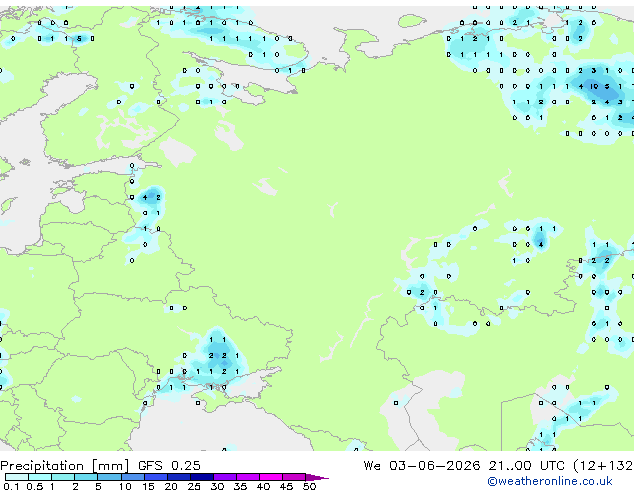Screen dimensions: 634x490
Task: Select the dark navy 25-30 mm legend swatch
Action: [x=202, y=477]
